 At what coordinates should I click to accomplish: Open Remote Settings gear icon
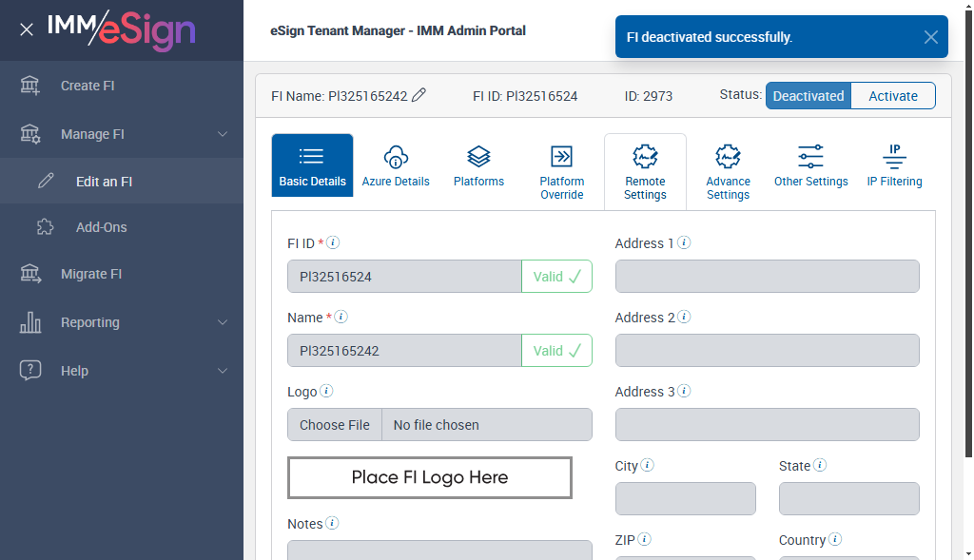tap(645, 157)
